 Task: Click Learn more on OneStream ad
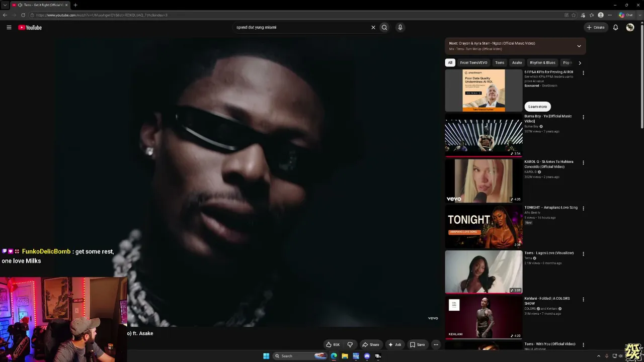[x=537, y=107]
